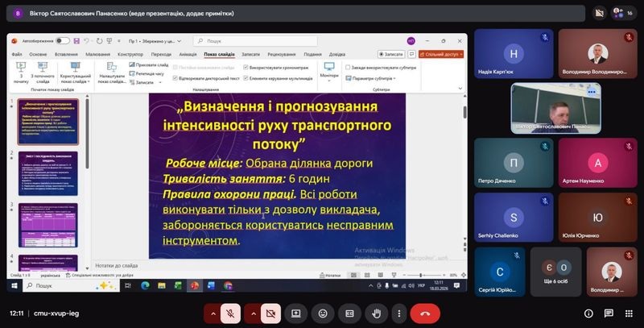
Task: Enable Завжди використовувати субтитри checkbox
Action: (x=348, y=68)
